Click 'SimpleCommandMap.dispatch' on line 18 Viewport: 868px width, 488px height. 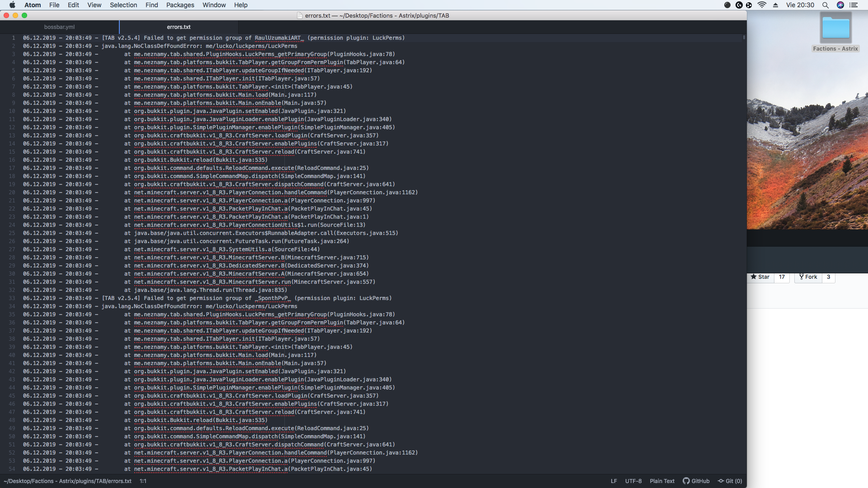[237, 176]
